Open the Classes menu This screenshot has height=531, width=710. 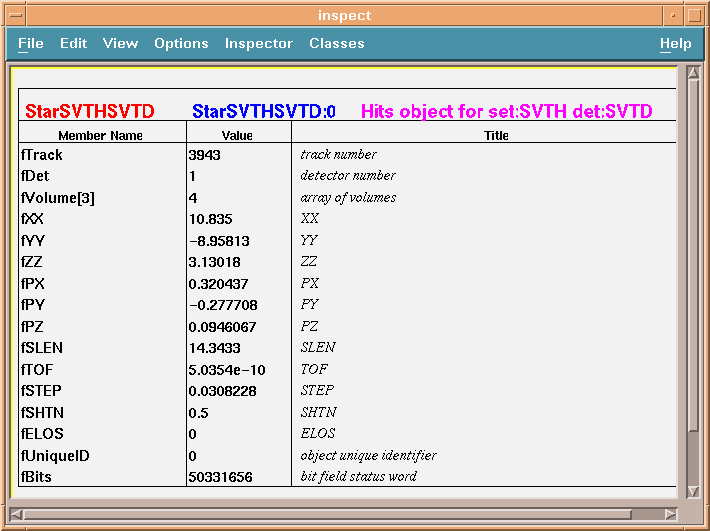tap(336, 44)
